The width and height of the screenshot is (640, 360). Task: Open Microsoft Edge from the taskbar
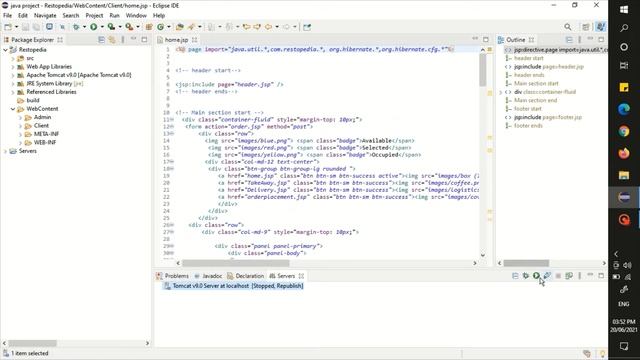(624, 109)
